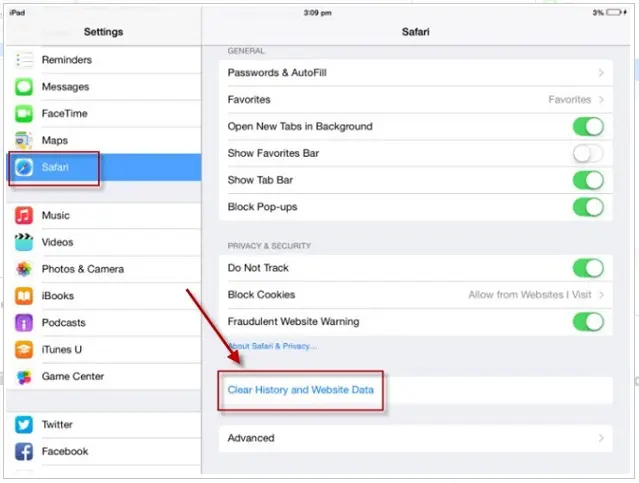The height and width of the screenshot is (483, 639).
Task: Tap the red Music note icon
Action: [x=24, y=216]
